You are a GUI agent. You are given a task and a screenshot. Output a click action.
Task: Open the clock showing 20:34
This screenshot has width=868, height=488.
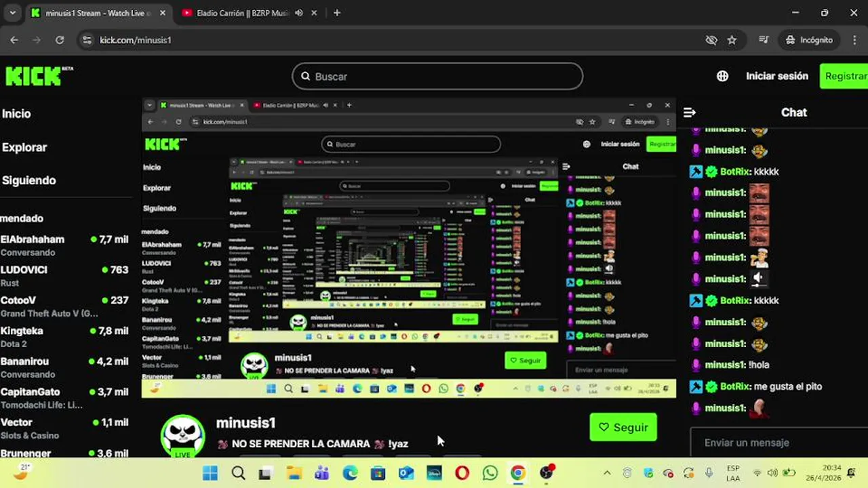[823, 472]
